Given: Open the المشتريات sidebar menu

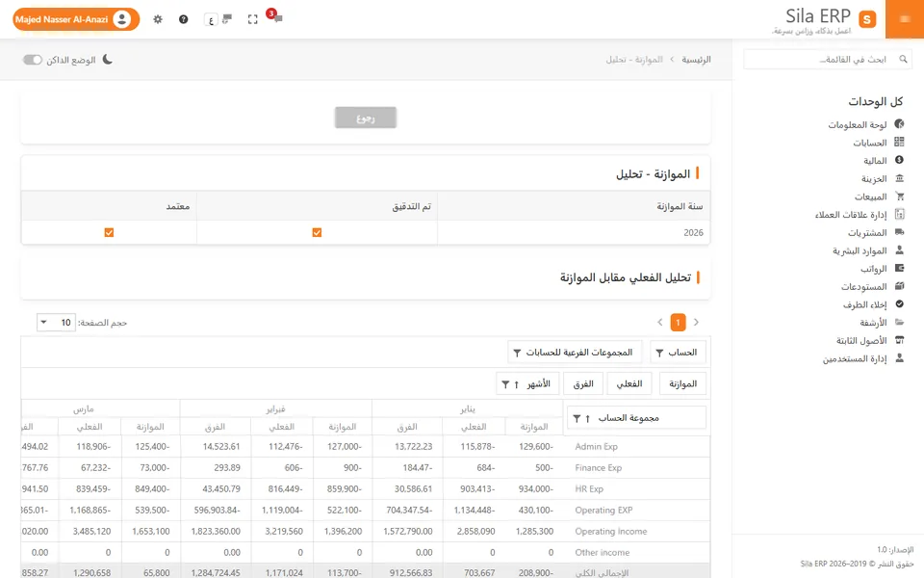Looking at the screenshot, I should click(867, 232).
